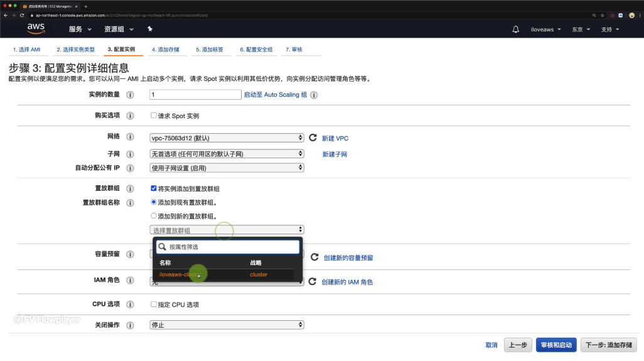Go to step 4. 添加存储
This screenshot has width=644, height=361.
166,50
